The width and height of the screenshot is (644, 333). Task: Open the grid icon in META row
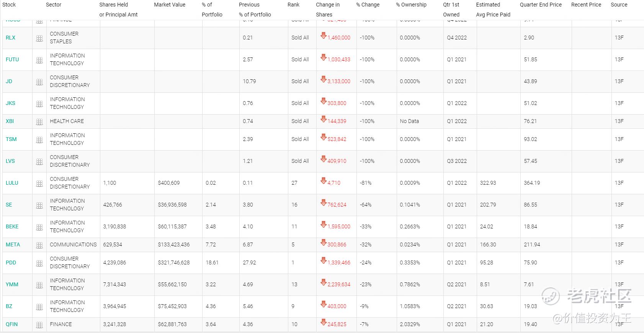[39, 245]
